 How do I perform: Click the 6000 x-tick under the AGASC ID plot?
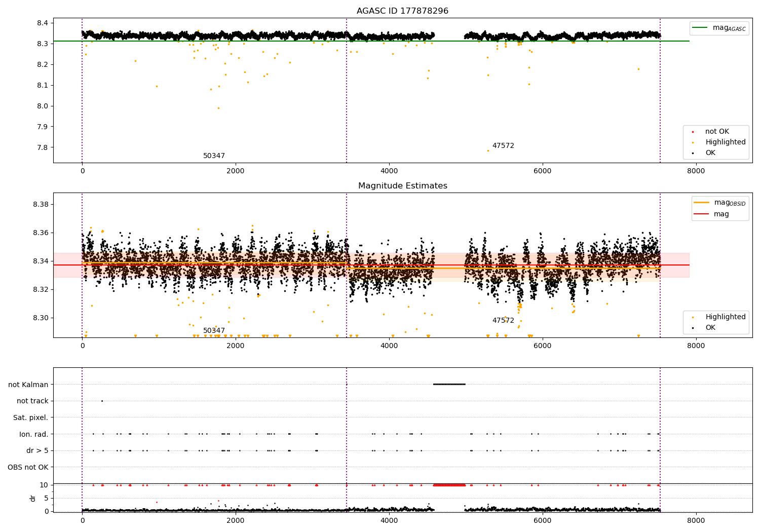point(543,171)
